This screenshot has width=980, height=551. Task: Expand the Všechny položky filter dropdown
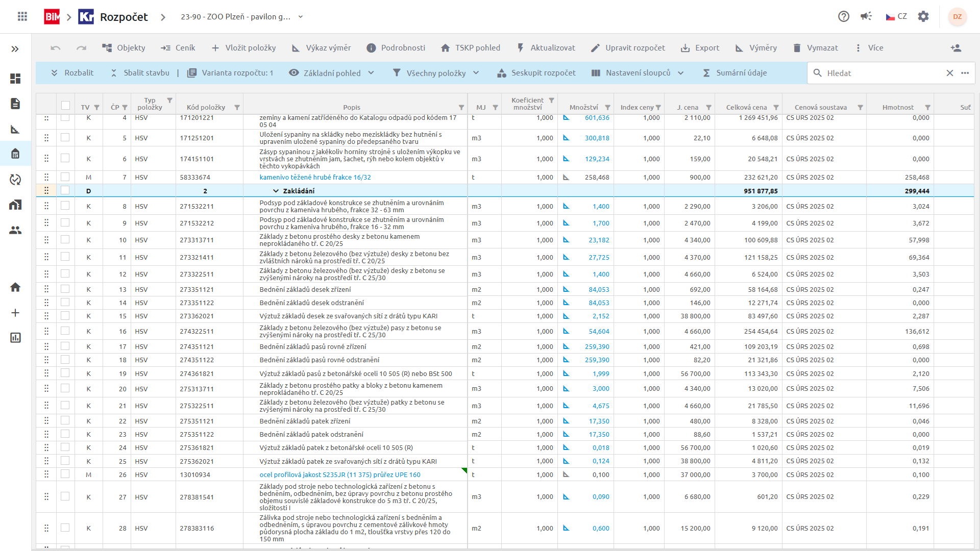[x=436, y=73]
